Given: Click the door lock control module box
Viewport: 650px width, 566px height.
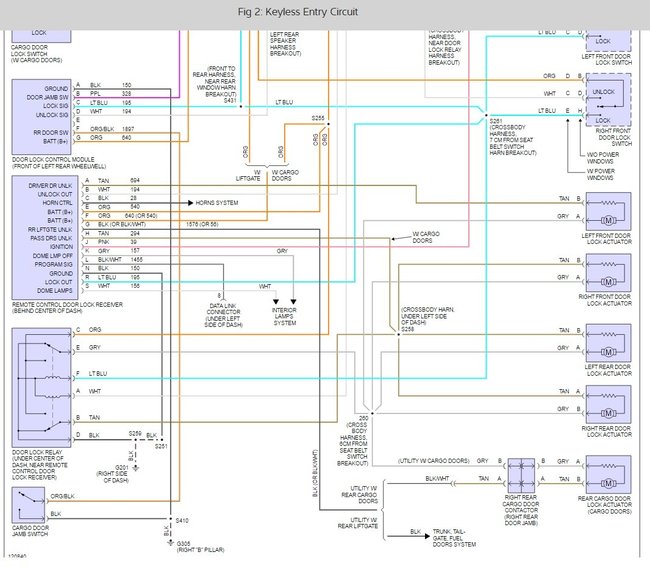Looking at the screenshot, I should click(41, 117).
